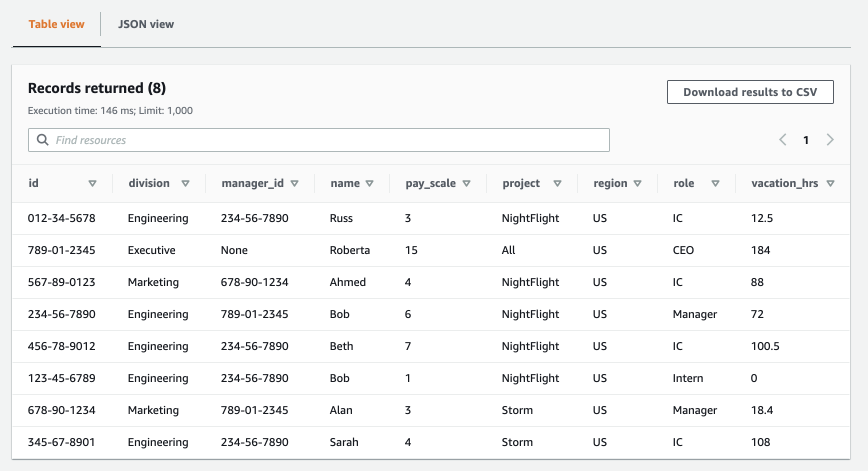This screenshot has height=471, width=868.
Task: Click id cell 345-67-8901
Action: click(61, 442)
